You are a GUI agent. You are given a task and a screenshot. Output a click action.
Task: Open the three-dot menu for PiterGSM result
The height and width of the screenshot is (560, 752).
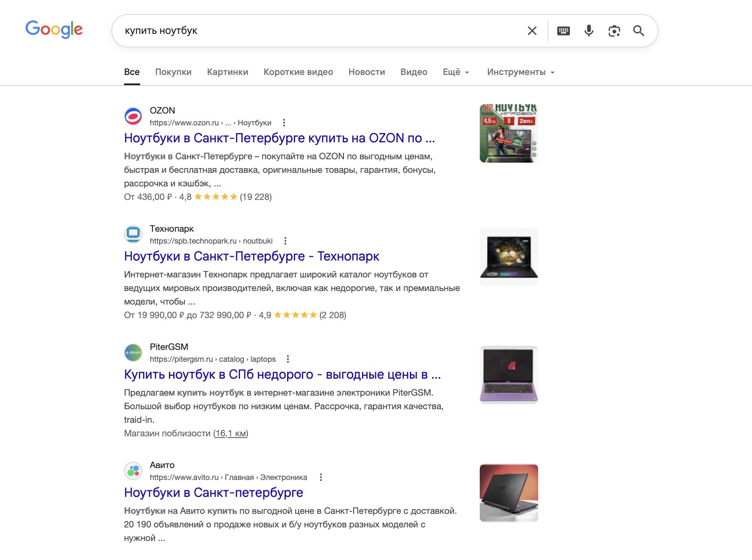point(288,359)
